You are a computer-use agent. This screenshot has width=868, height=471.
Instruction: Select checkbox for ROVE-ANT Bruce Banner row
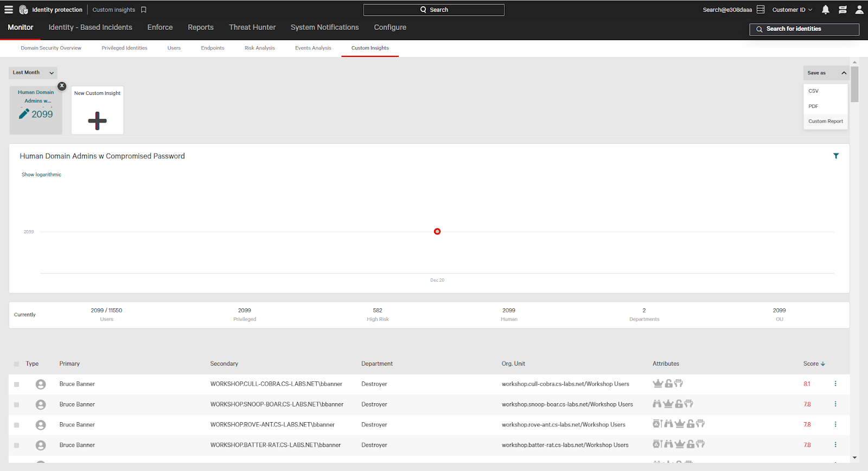tap(16, 425)
